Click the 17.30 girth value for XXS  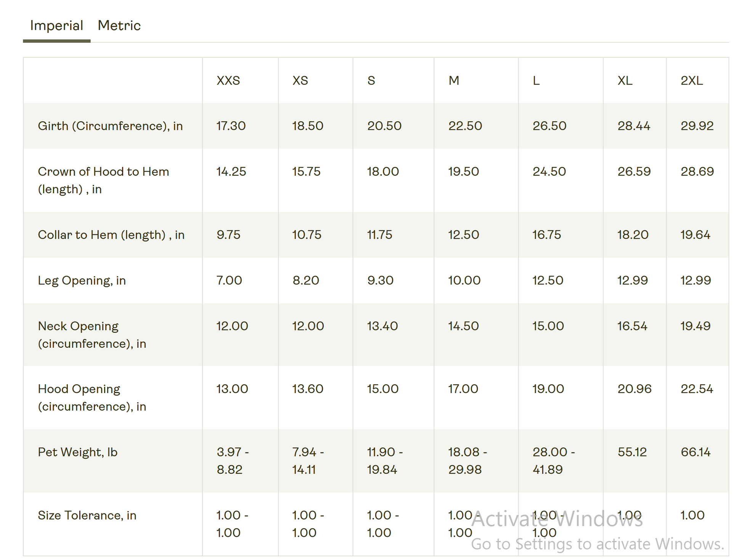coord(231,126)
